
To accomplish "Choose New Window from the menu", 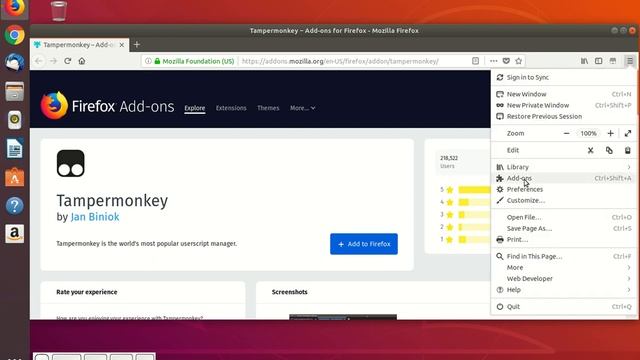I will coord(564,94).
